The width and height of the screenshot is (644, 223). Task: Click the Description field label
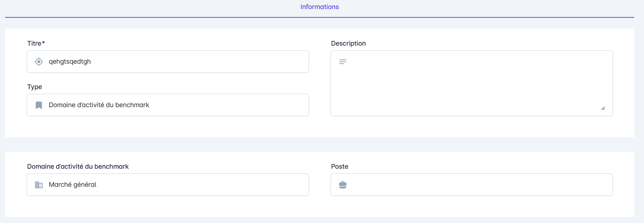[348, 43]
